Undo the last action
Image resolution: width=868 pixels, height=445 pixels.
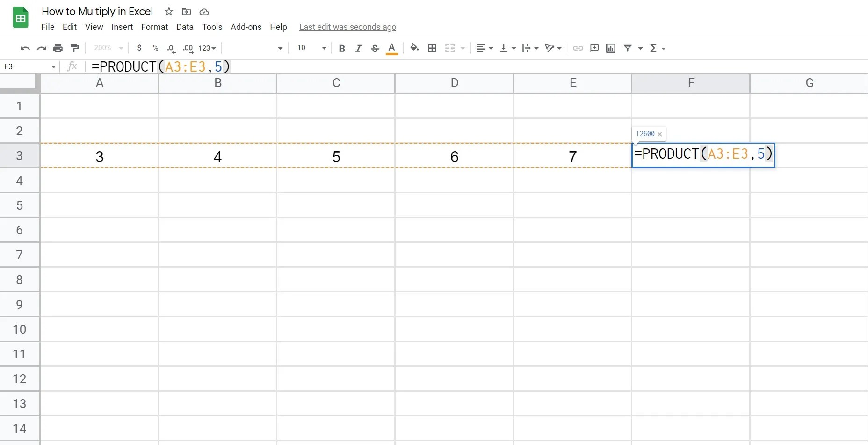coord(24,48)
